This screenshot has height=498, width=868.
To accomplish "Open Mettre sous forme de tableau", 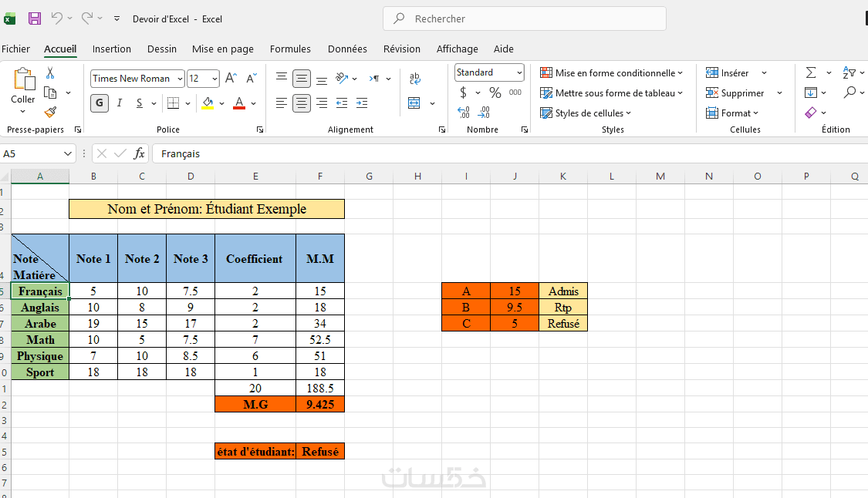I will [x=611, y=93].
